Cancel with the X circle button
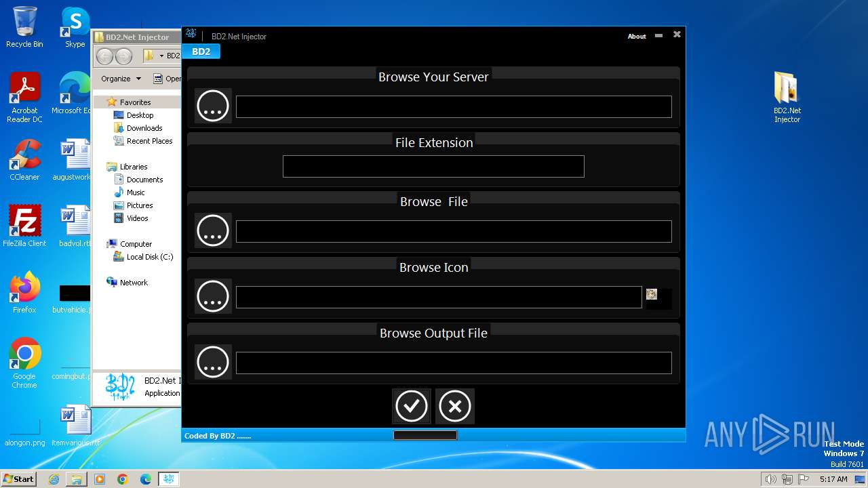Screen dimensions: 868x488 [455, 406]
